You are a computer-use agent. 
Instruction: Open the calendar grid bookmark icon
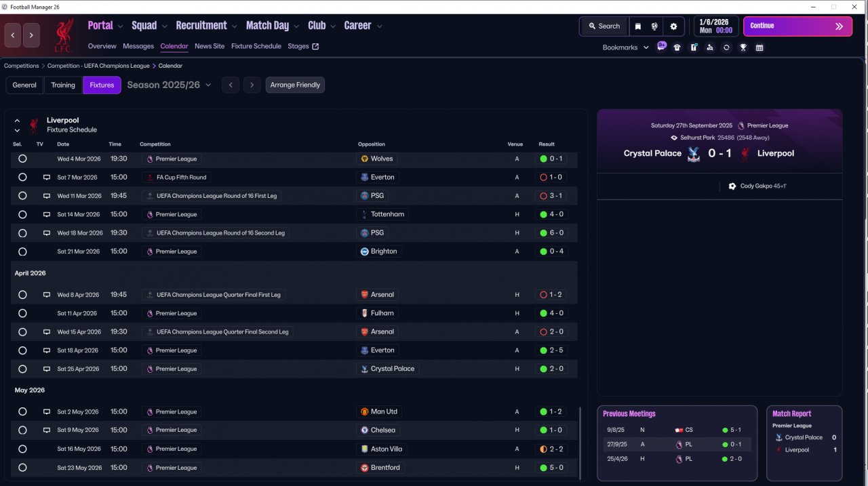click(759, 47)
